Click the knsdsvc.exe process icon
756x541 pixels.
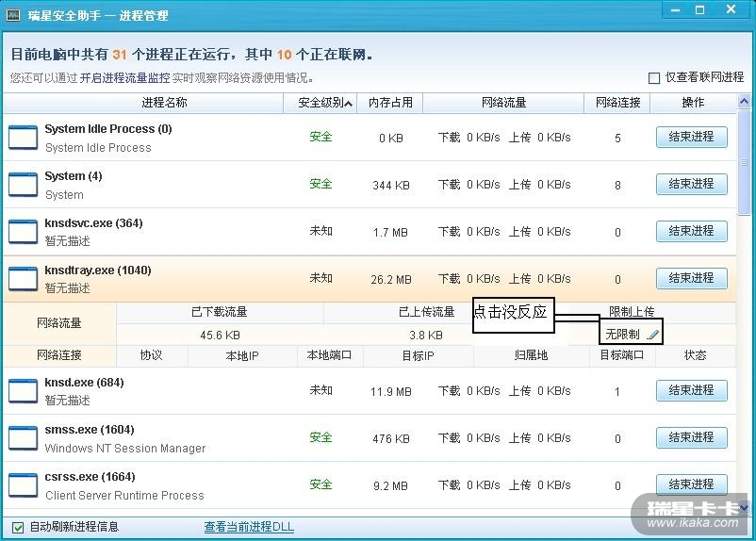pos(24,232)
